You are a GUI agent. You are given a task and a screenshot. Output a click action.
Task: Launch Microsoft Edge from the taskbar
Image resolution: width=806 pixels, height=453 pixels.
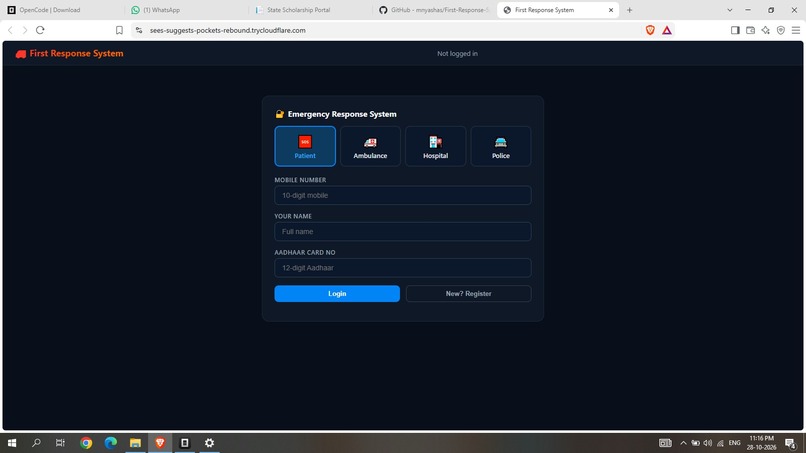click(x=111, y=443)
